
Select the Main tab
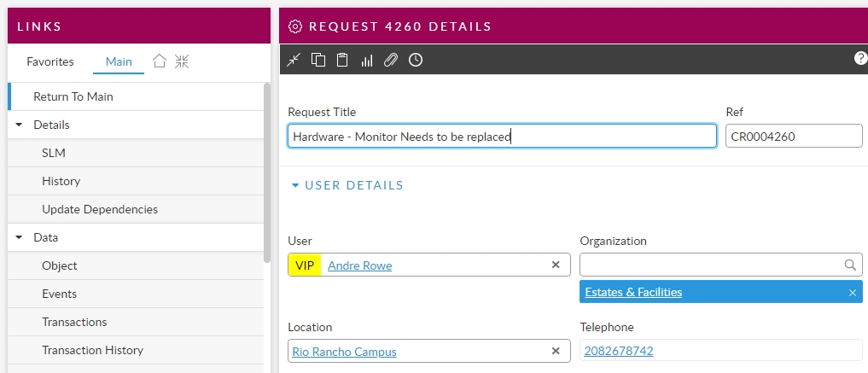click(x=119, y=61)
